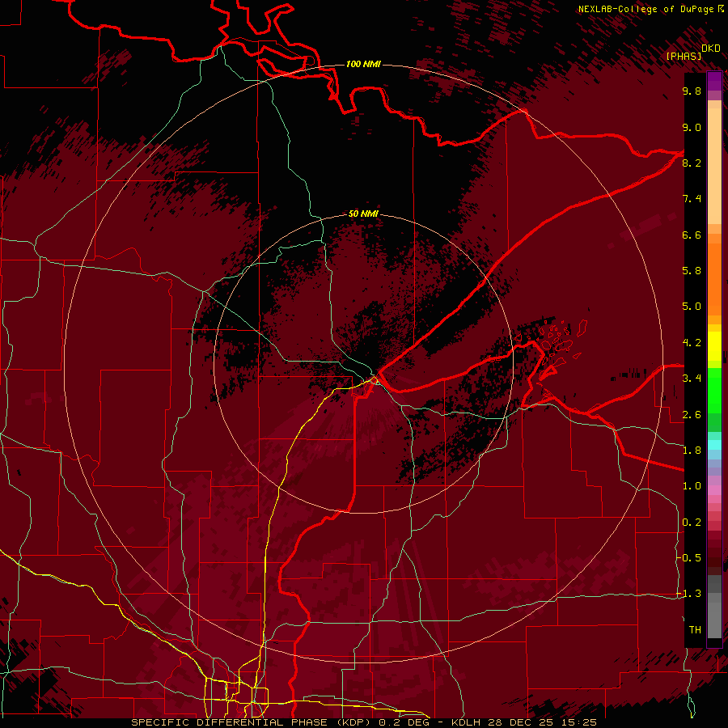Viewport: 728px width, 728px height.
Task: Click the 5.8 value on the legend
Action: coord(692,271)
